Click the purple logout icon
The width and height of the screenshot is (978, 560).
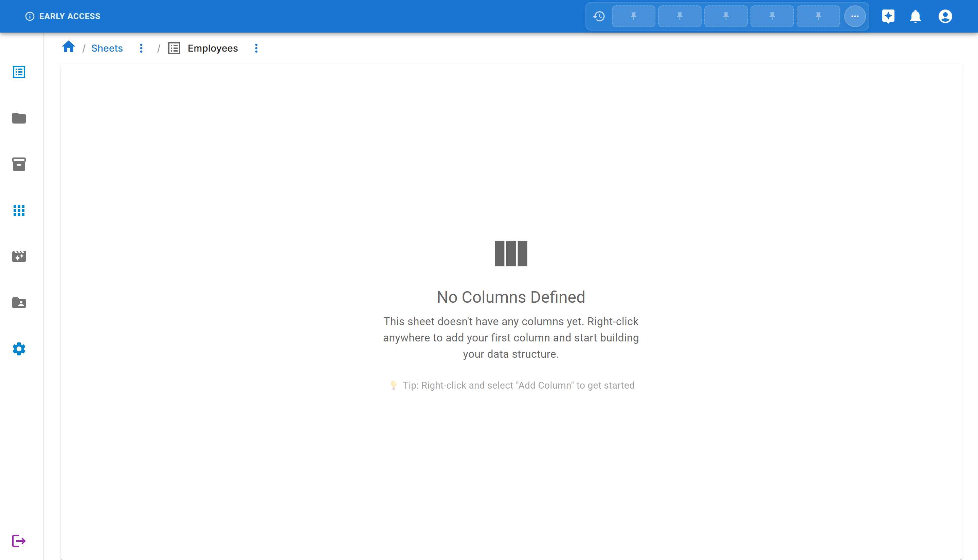click(x=19, y=541)
